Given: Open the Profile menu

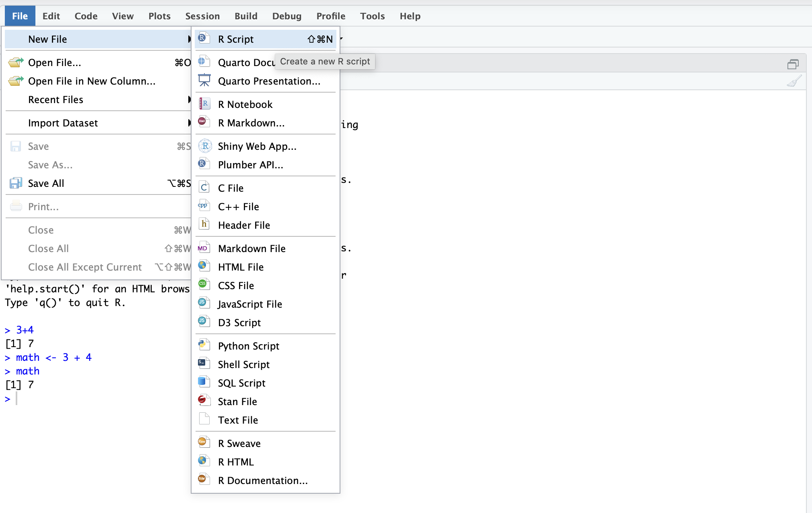Looking at the screenshot, I should (x=331, y=16).
